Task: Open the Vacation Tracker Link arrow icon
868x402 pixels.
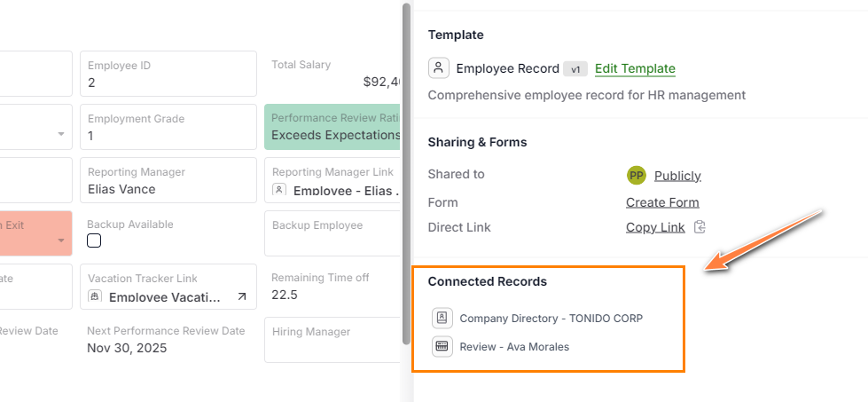Action: click(242, 297)
